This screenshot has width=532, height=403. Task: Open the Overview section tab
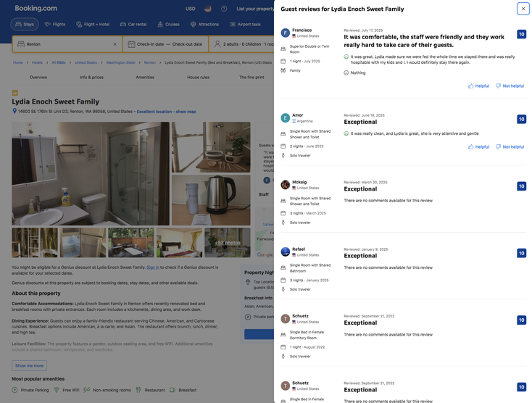click(x=38, y=78)
